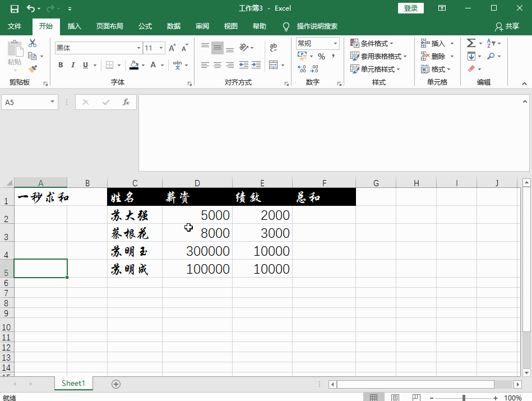The width and height of the screenshot is (532, 401).
Task: Add a new sheet with plus button
Action: (x=116, y=384)
